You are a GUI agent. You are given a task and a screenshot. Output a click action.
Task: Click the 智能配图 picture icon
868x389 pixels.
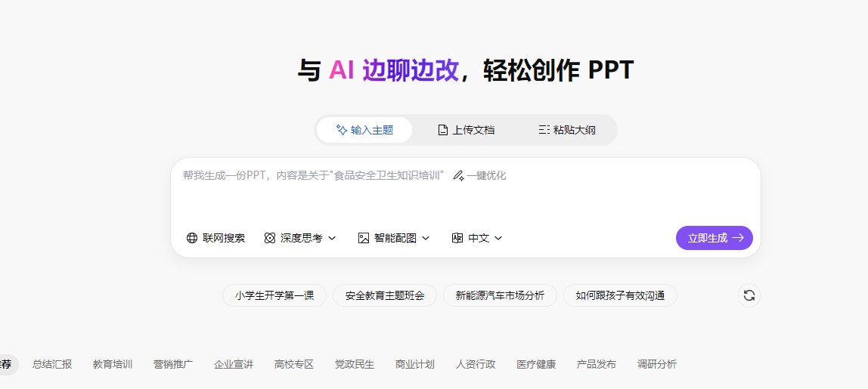tap(363, 238)
